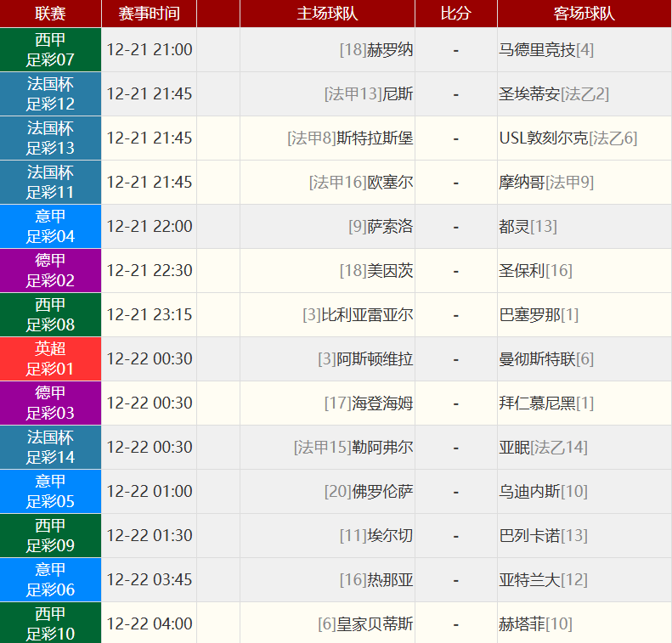Select the 法国杯 足彩12 league cell
Image resolution: width=672 pixels, height=643 pixels.
coord(50,94)
